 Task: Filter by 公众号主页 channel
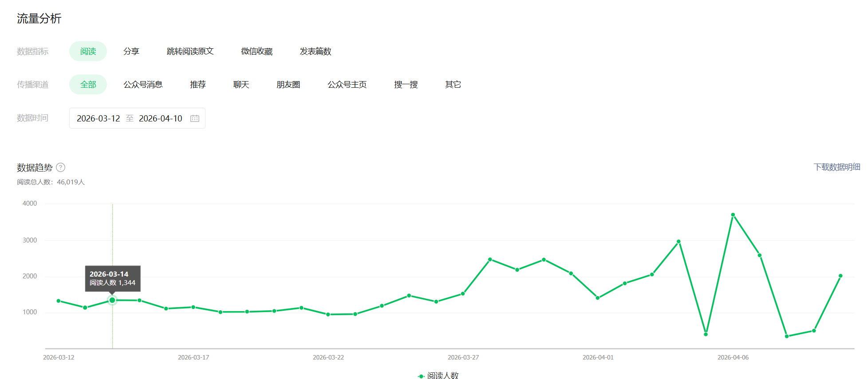(347, 85)
